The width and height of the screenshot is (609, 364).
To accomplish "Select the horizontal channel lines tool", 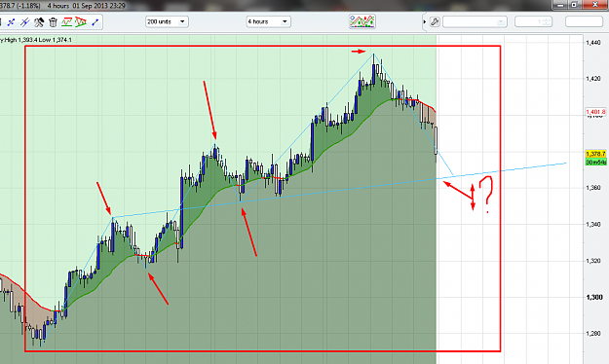I will tap(67, 22).
